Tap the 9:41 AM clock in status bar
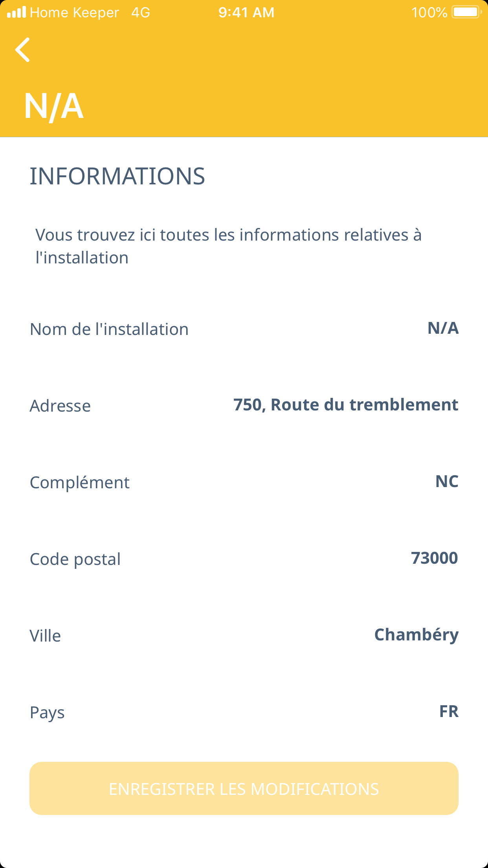The width and height of the screenshot is (488, 868). 246,13
